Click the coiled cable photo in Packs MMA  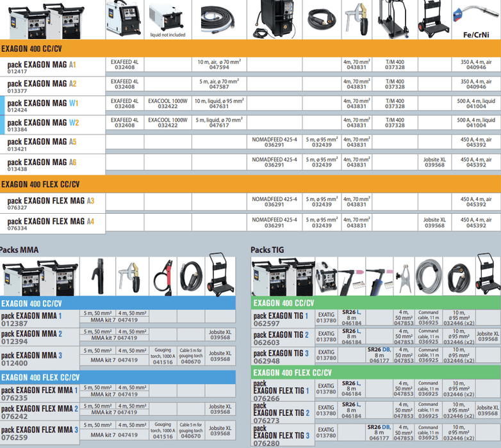tap(191, 276)
